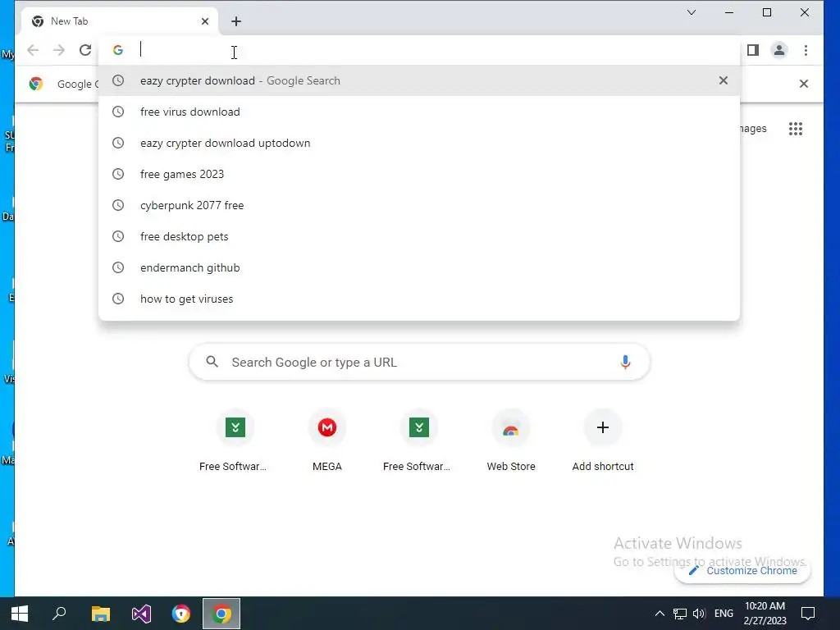
Task: Open the volume tray icon
Action: point(699,614)
